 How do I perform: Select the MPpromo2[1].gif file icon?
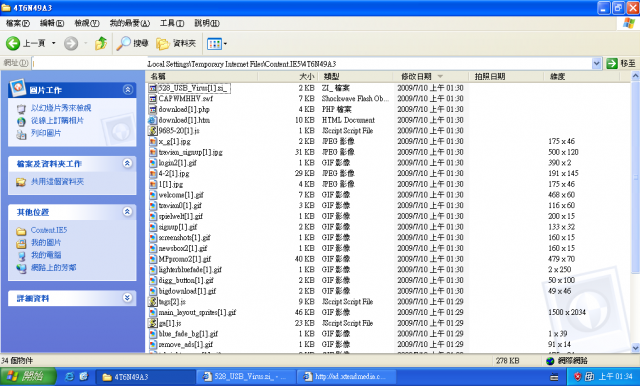[153, 259]
